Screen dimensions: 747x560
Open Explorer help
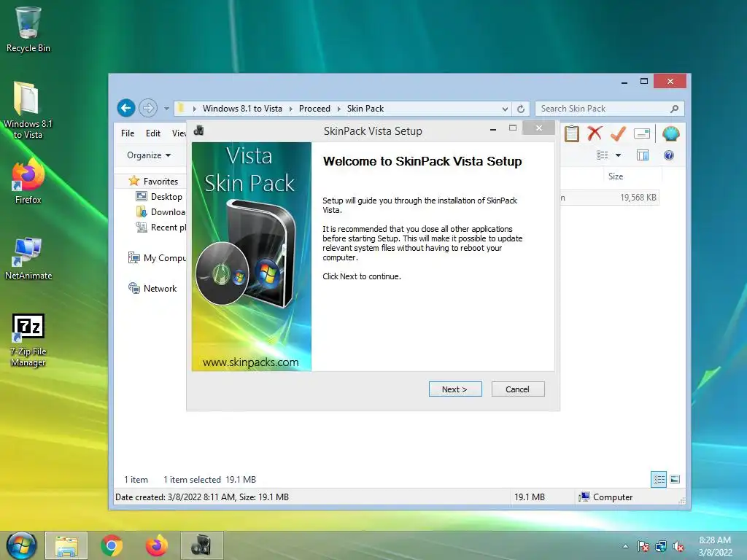click(669, 155)
